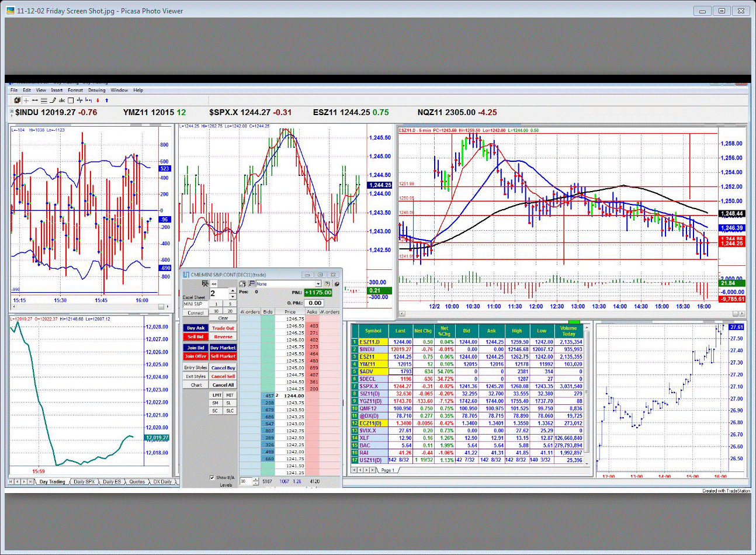
Task: Click the globe icon in order window
Action: pos(337,284)
